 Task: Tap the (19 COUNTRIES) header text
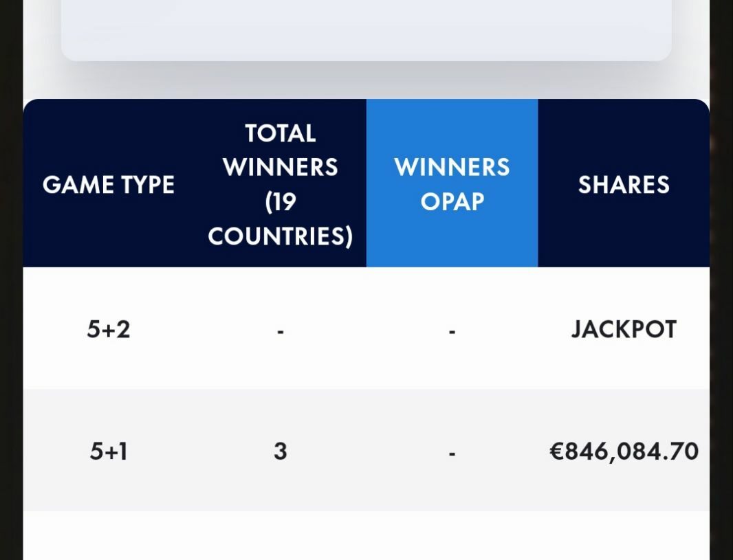tap(281, 219)
